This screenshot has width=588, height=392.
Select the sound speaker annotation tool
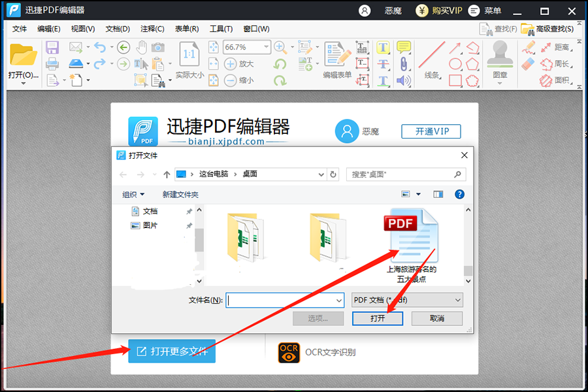point(404,80)
